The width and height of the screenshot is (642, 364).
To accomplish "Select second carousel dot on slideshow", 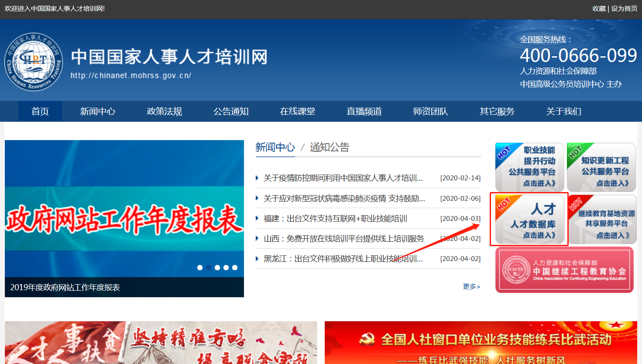I will 209,268.
